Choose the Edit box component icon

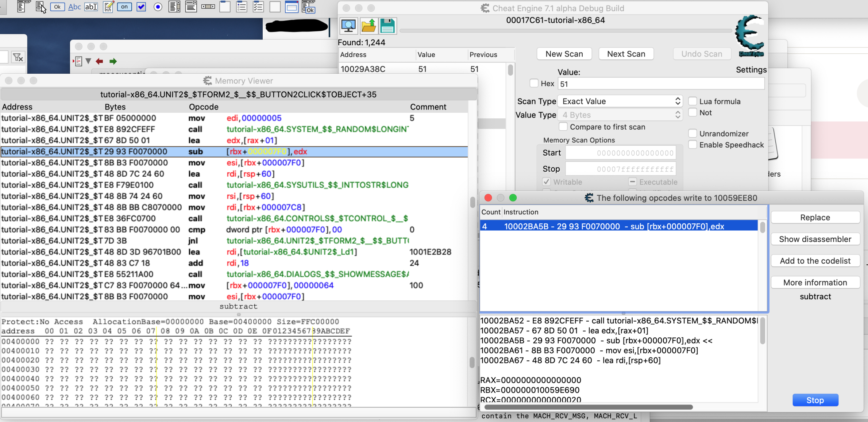tap(91, 7)
